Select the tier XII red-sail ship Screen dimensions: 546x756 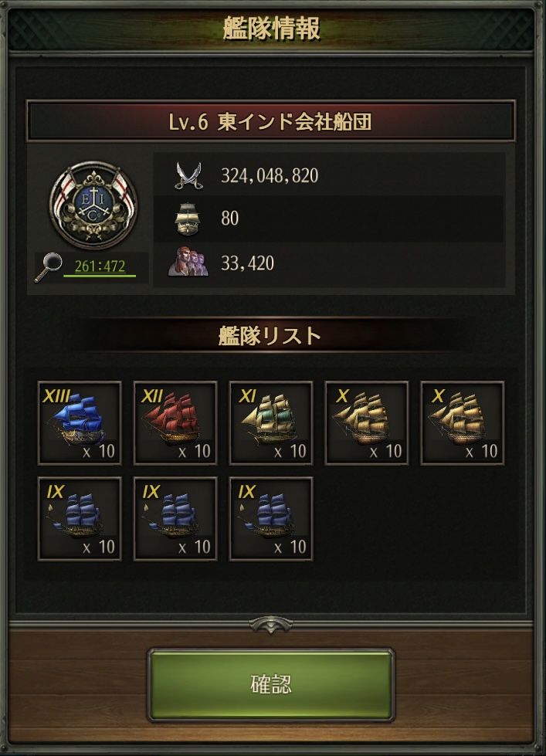click(175, 423)
